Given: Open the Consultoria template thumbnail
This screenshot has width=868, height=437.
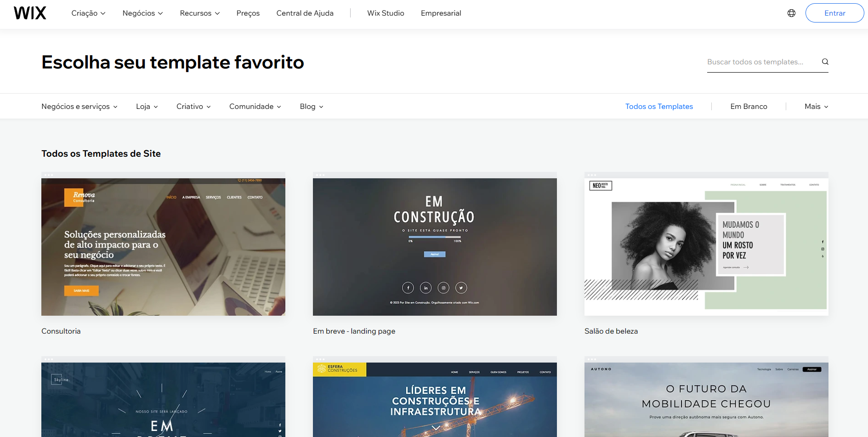Looking at the screenshot, I should pos(163,244).
